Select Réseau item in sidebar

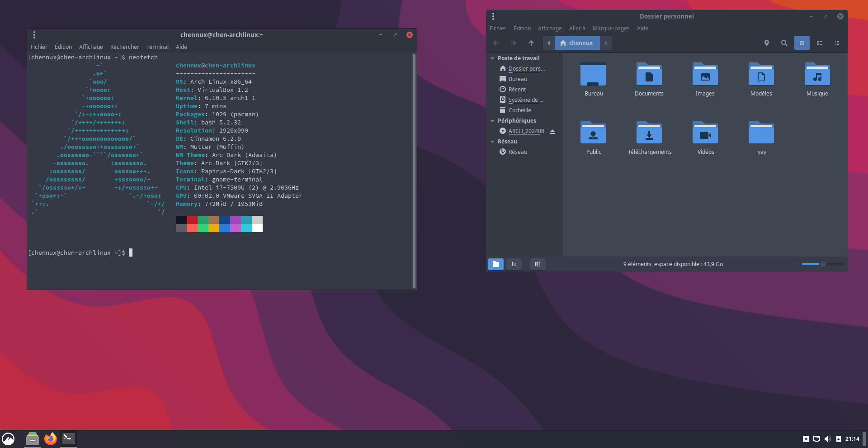tap(518, 152)
